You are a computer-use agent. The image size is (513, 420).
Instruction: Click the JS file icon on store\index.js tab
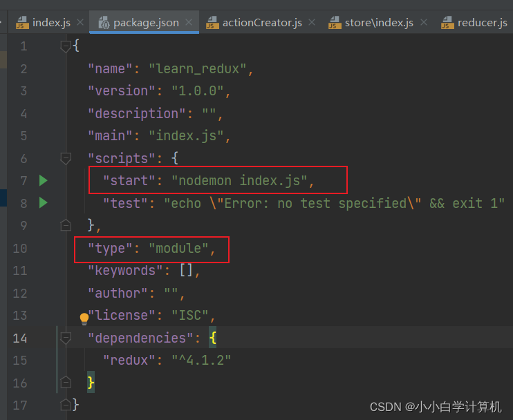coord(335,23)
